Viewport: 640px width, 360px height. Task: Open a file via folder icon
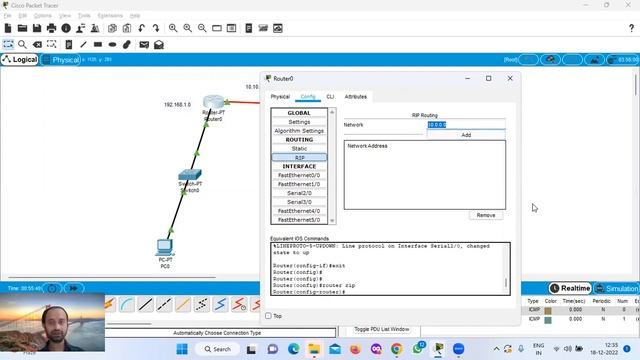click(22, 28)
